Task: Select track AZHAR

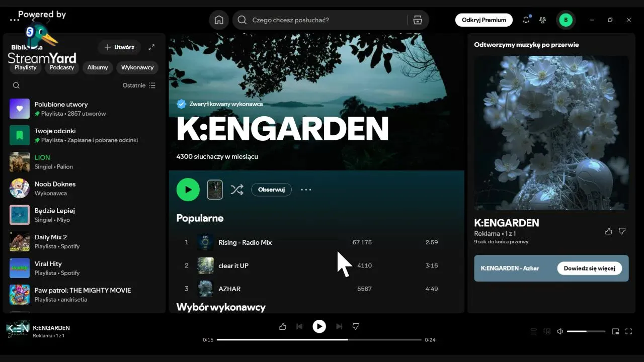Action: (316, 289)
